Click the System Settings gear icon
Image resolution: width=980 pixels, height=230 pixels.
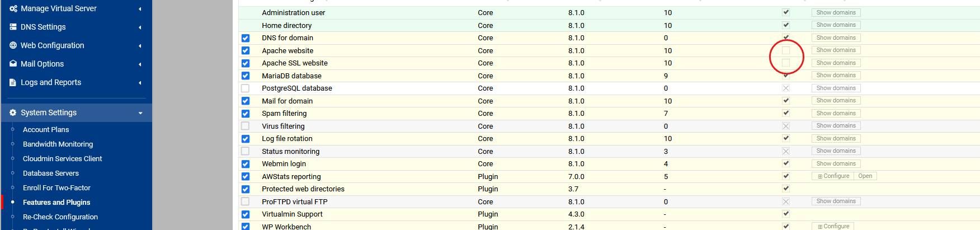pos(13,112)
